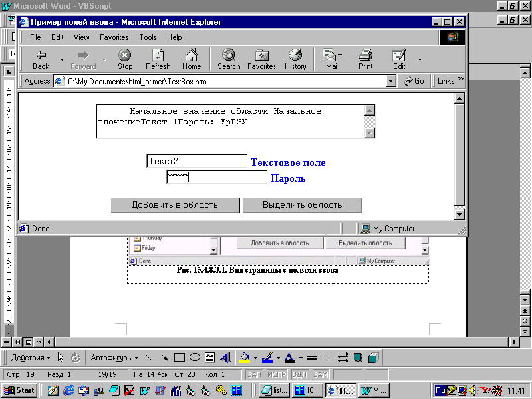Select the Oval drawing tool
The height and width of the screenshot is (399, 532).
tap(194, 358)
